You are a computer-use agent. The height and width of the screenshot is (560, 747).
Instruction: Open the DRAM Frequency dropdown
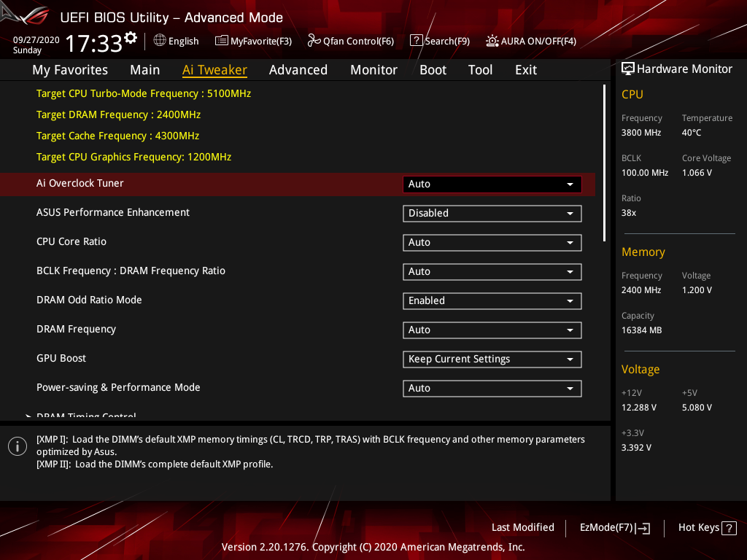492,330
